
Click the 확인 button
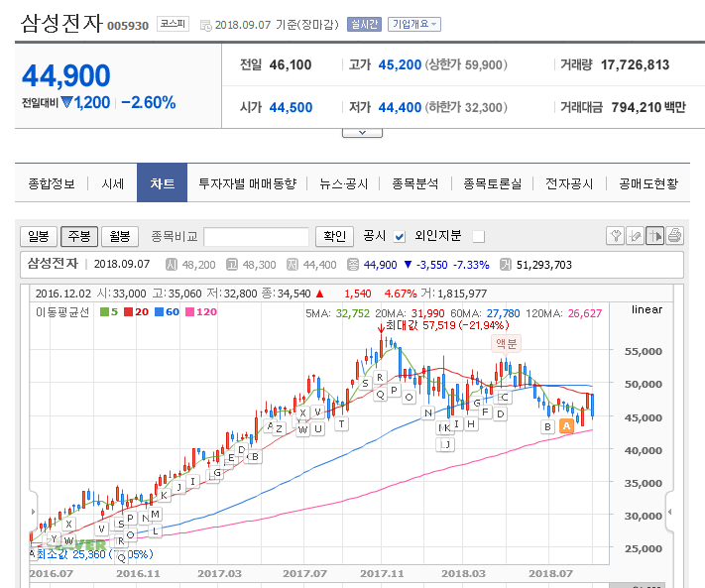[x=334, y=236]
